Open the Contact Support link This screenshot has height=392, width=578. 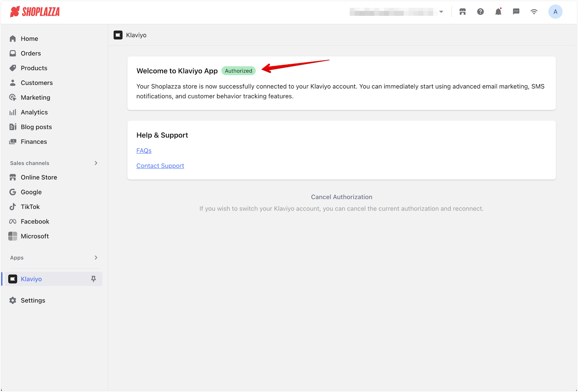(160, 166)
